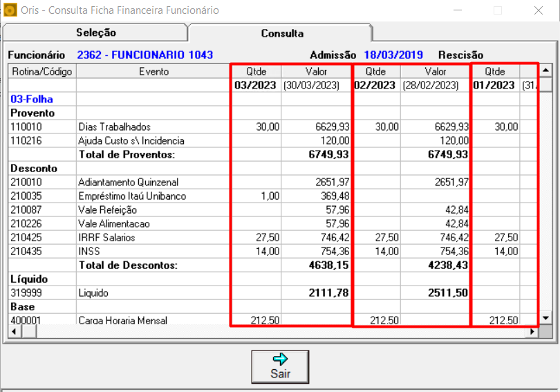Click the 4638,15 total value

(x=328, y=265)
